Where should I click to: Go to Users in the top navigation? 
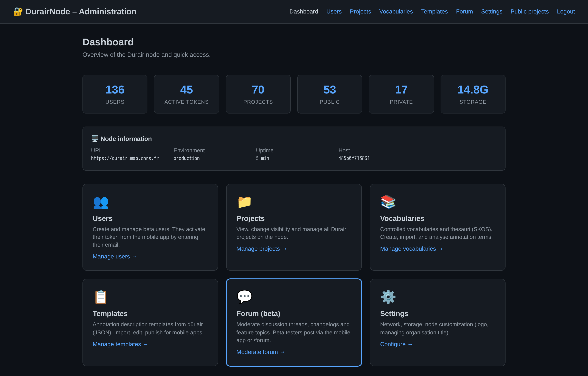point(334,11)
